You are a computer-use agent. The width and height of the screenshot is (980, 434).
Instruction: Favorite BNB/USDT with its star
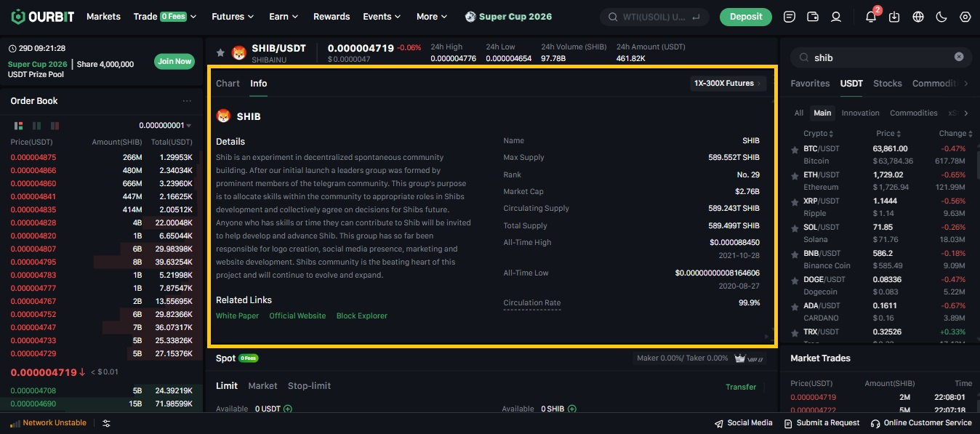(x=795, y=254)
